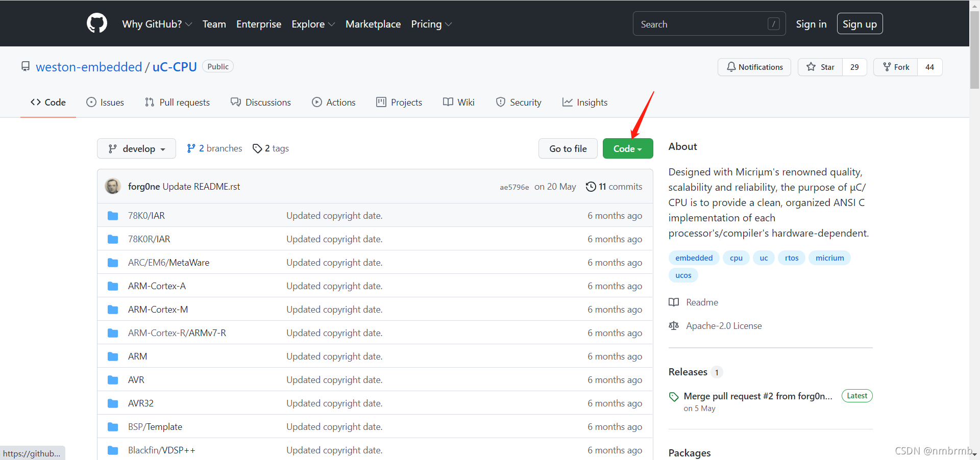
Task: Click the ARM-Cortex-A folder icon
Action: click(x=113, y=286)
